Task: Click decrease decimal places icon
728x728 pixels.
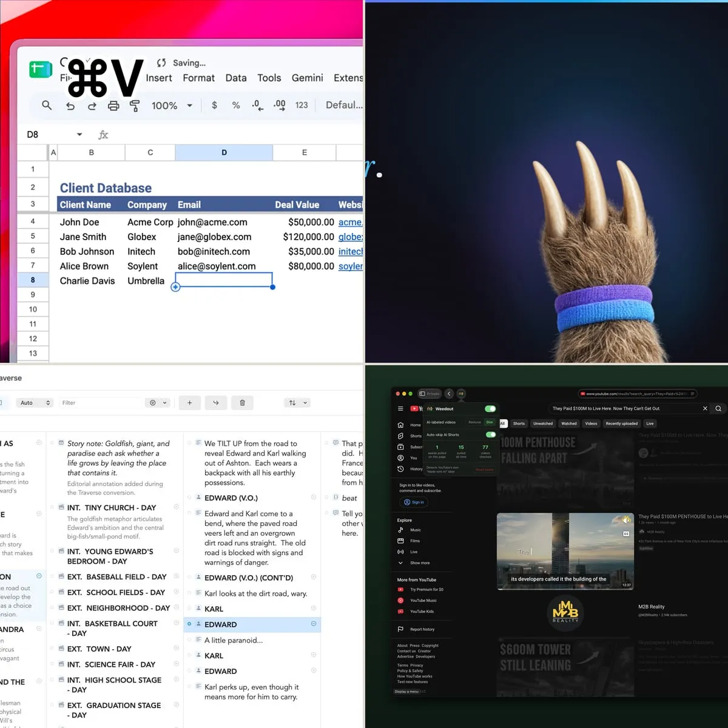Action: (257, 105)
